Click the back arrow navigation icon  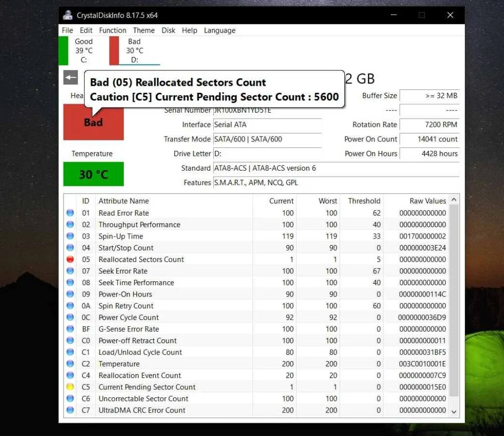coord(70,77)
